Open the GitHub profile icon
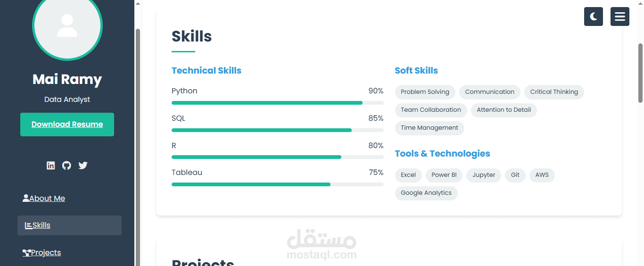Viewport: 644px width, 266px height. click(67, 166)
